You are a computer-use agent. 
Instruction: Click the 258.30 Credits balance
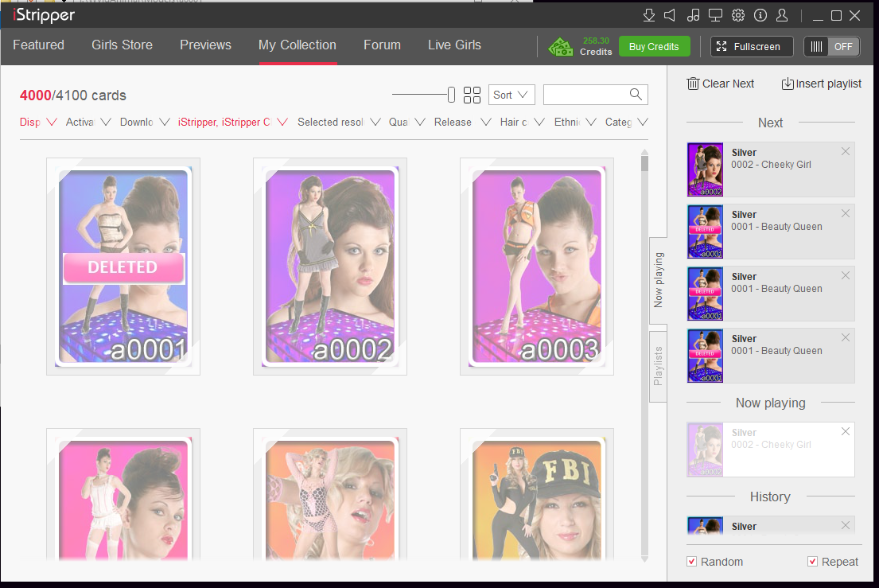point(596,46)
